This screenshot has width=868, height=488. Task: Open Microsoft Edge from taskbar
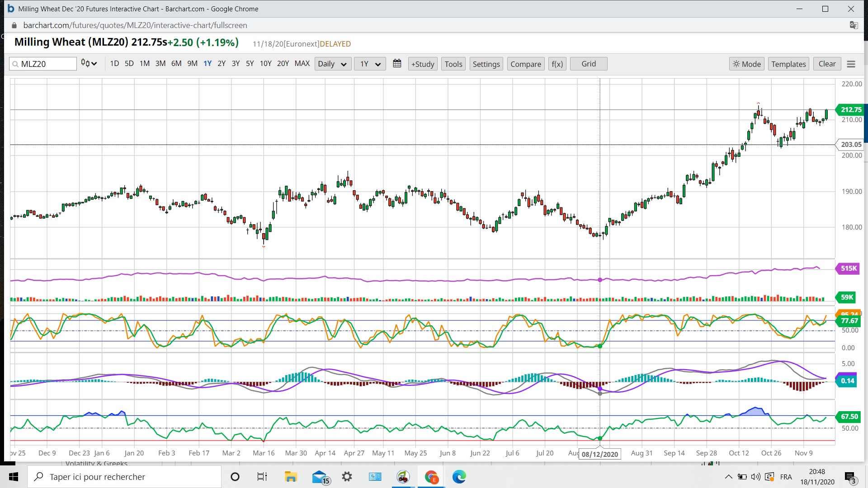click(x=459, y=477)
